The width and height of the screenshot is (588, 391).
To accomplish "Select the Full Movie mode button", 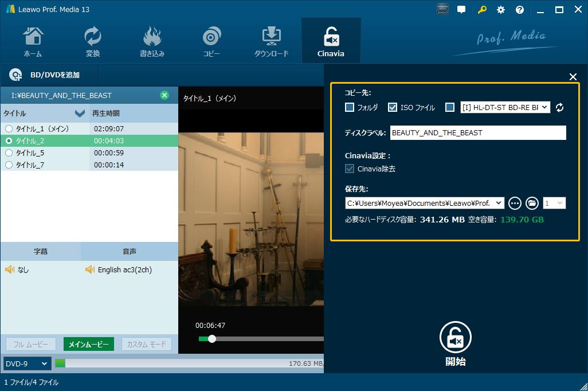I will (31, 344).
